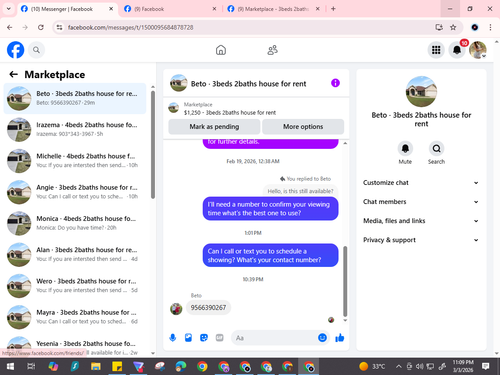Mute the Beto conversation

(x=405, y=149)
